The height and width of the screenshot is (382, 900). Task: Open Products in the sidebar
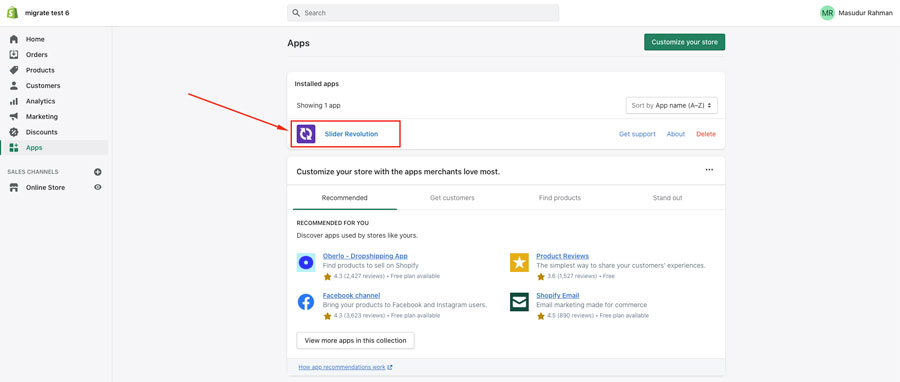(x=40, y=70)
